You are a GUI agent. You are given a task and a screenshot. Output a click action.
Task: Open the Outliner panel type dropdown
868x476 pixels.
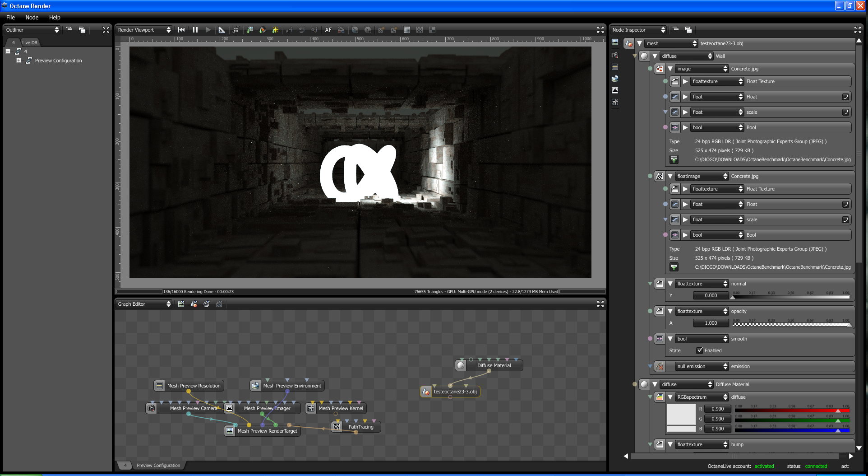pos(32,30)
